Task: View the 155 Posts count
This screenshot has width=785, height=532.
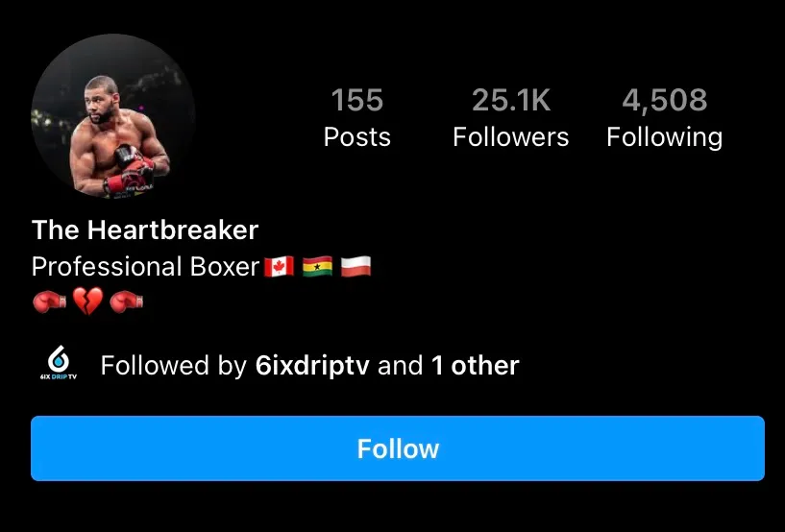Action: pyautogui.click(x=357, y=117)
